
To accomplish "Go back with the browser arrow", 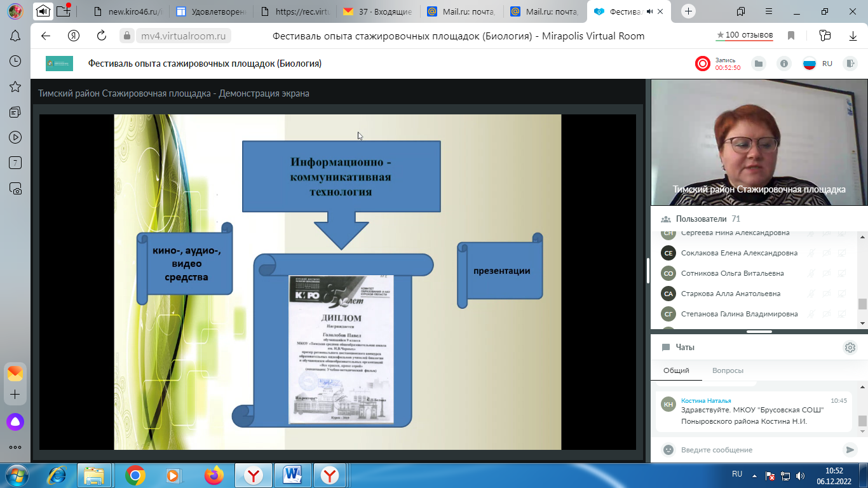I will click(x=45, y=36).
